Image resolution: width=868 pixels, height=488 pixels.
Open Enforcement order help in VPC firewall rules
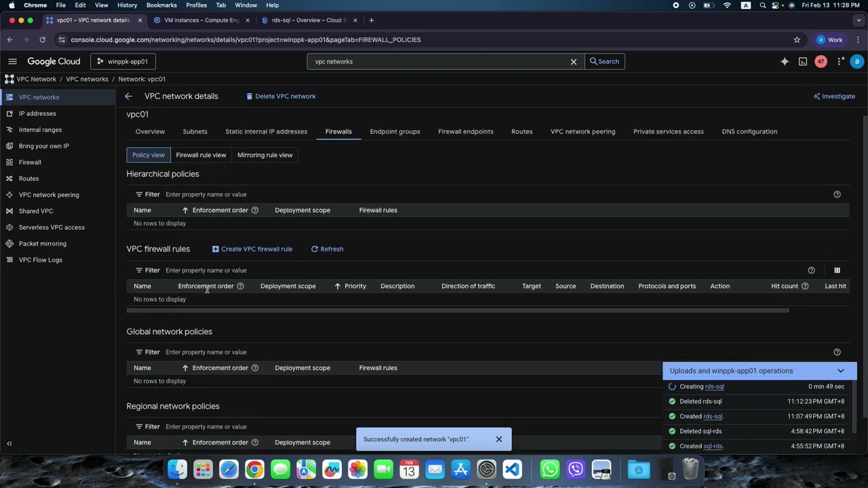coord(240,286)
